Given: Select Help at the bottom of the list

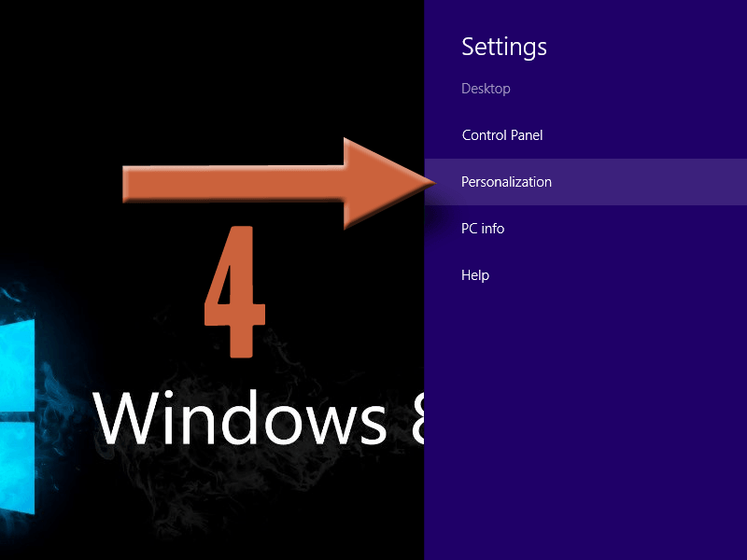Looking at the screenshot, I should tap(474, 275).
